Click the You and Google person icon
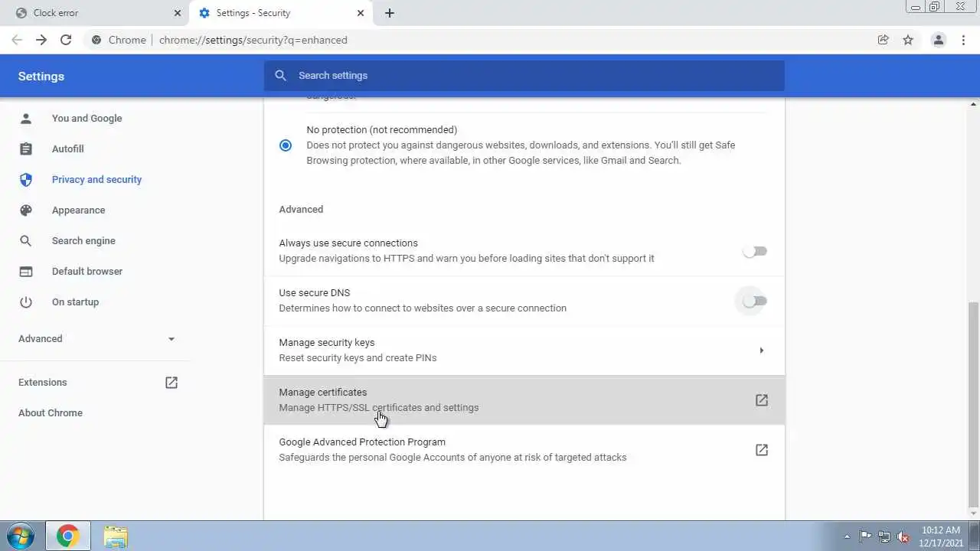 pyautogui.click(x=26, y=118)
